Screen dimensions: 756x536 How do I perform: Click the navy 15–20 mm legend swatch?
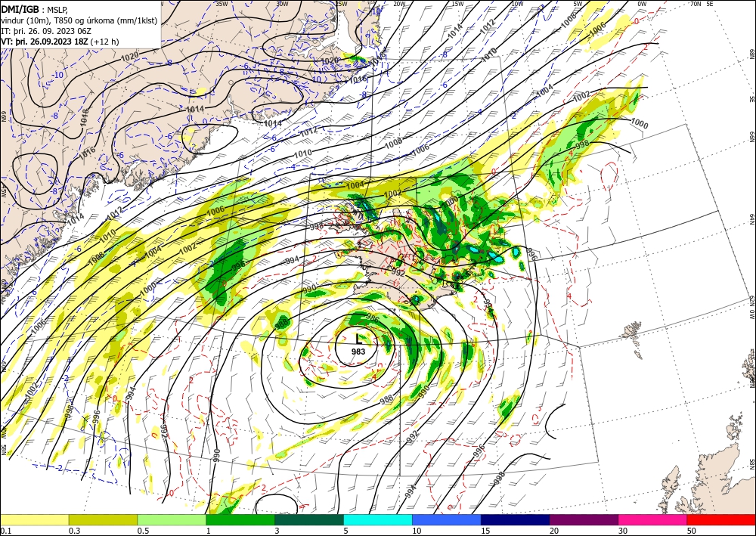516,519
